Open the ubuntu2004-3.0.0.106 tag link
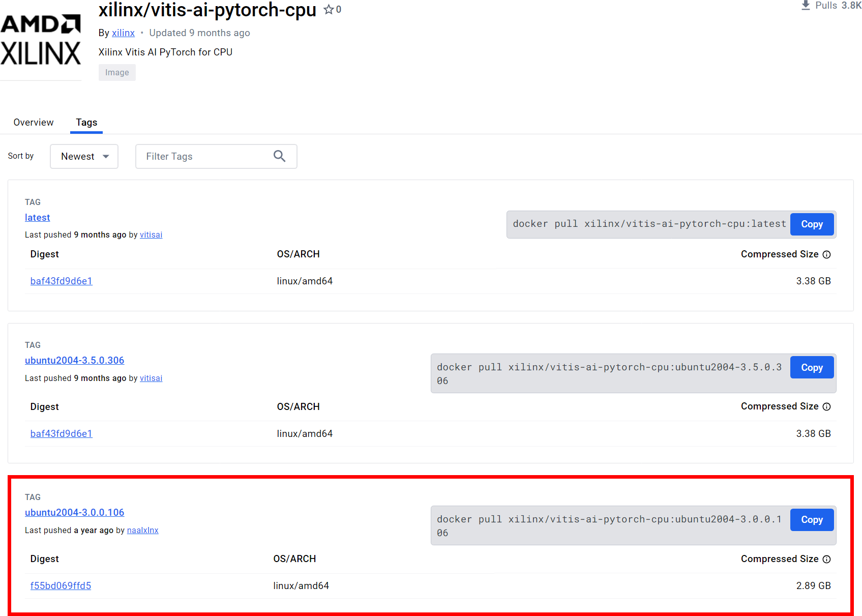 75,512
